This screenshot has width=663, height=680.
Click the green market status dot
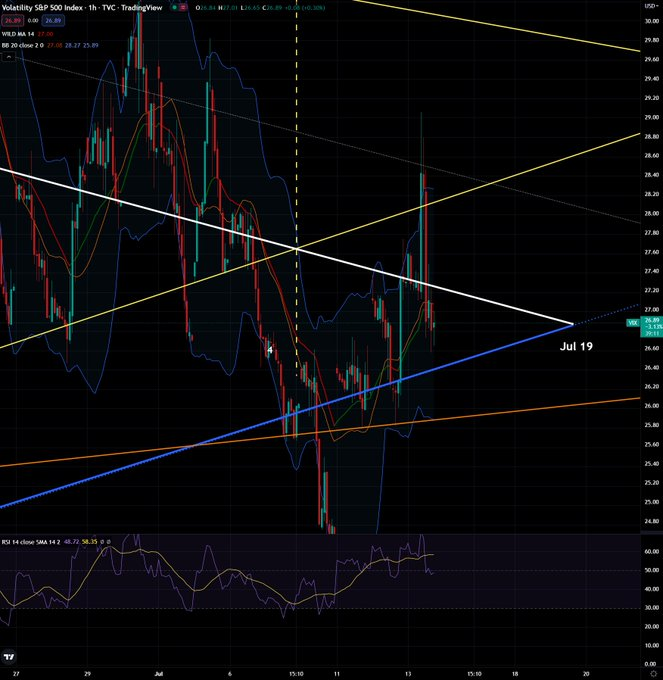pyautogui.click(x=174, y=7)
